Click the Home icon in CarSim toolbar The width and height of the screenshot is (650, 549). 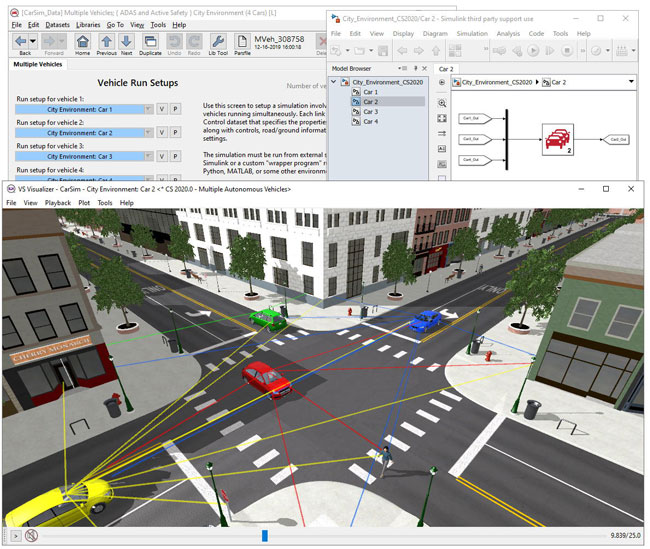pos(82,41)
